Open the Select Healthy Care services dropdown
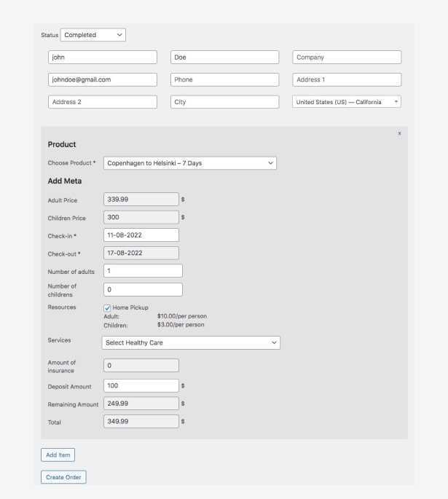This screenshot has width=448, height=499. (x=191, y=343)
